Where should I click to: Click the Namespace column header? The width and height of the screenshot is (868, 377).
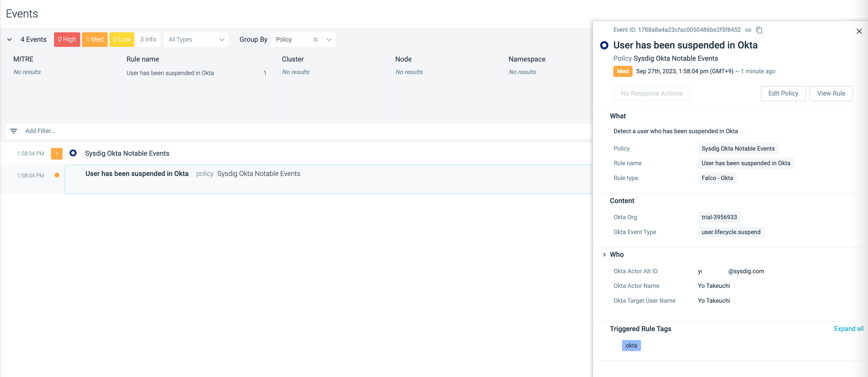[x=527, y=59]
